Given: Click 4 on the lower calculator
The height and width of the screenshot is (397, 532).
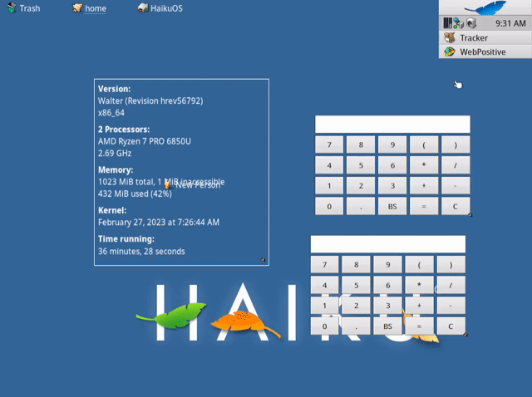Looking at the screenshot, I should click(325, 286).
